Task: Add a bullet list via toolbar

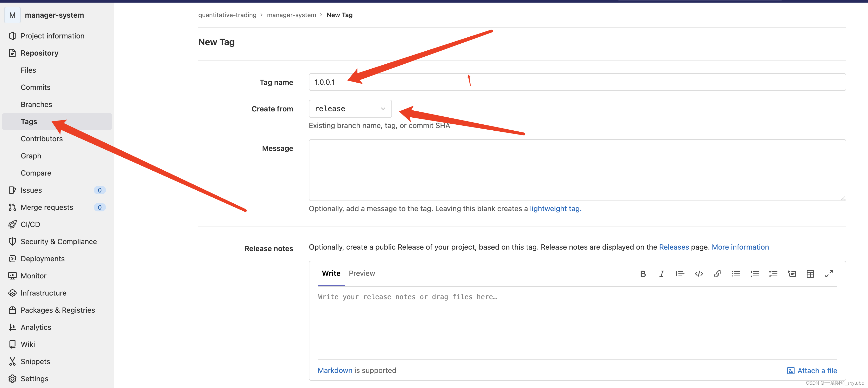Action: [x=736, y=274]
